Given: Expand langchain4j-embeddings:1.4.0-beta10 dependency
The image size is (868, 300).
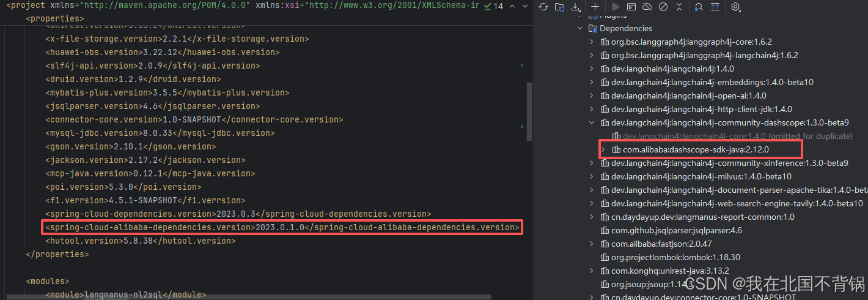Looking at the screenshot, I should click(x=591, y=82).
